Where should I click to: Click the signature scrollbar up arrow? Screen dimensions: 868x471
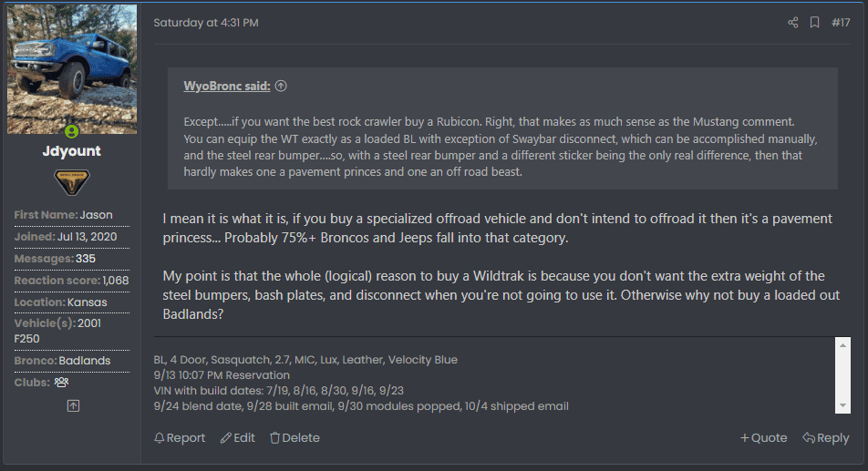(842, 345)
